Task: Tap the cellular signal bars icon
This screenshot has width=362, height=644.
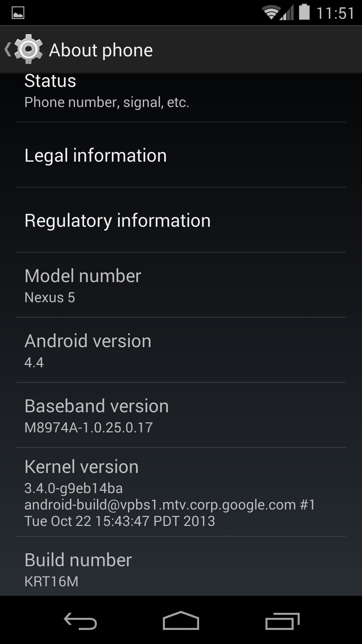Action: (287, 13)
